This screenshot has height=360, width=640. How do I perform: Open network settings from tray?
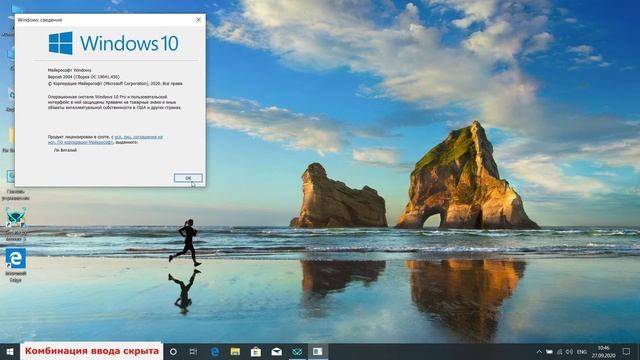[x=560, y=352]
